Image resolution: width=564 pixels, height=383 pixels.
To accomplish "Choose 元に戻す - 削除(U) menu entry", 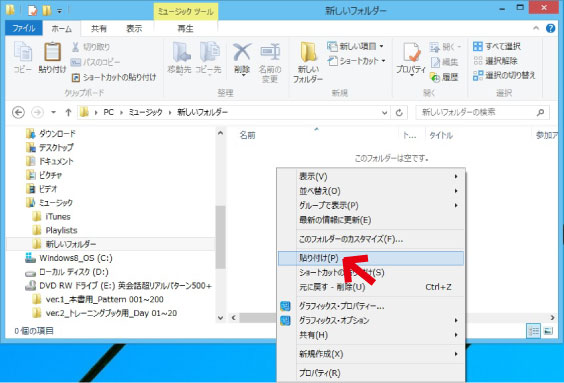I will [371, 287].
